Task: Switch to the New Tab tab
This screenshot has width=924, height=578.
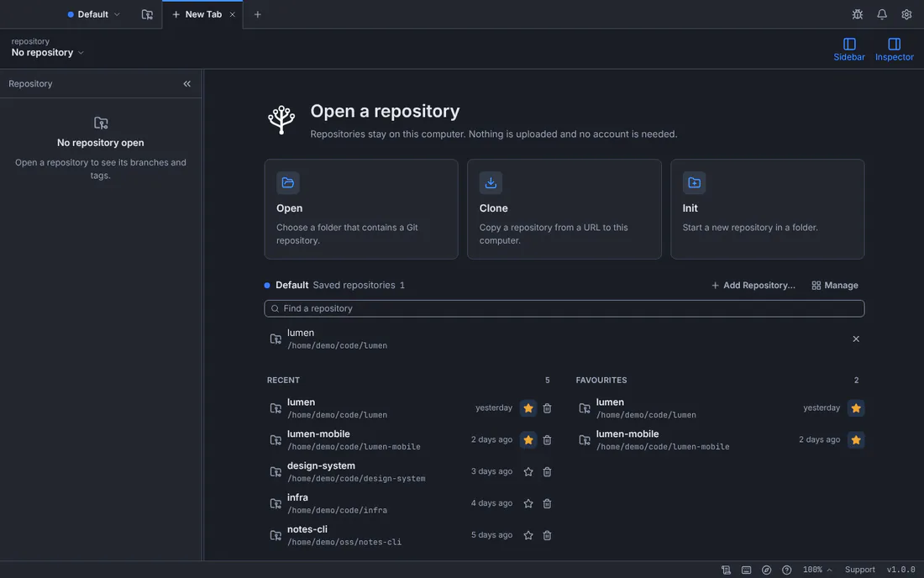Action: [202, 14]
